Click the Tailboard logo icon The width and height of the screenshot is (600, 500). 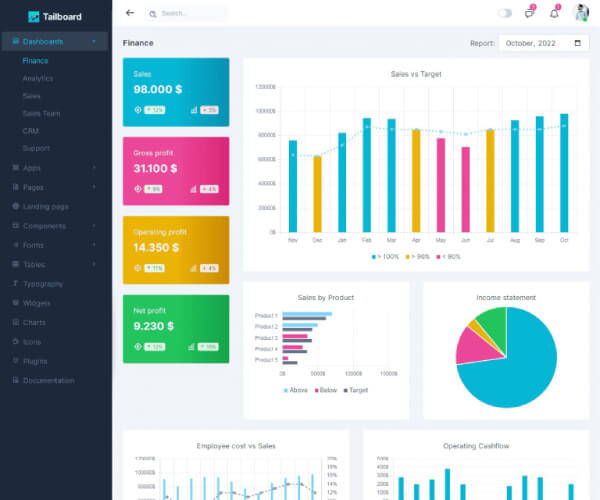click(34, 16)
